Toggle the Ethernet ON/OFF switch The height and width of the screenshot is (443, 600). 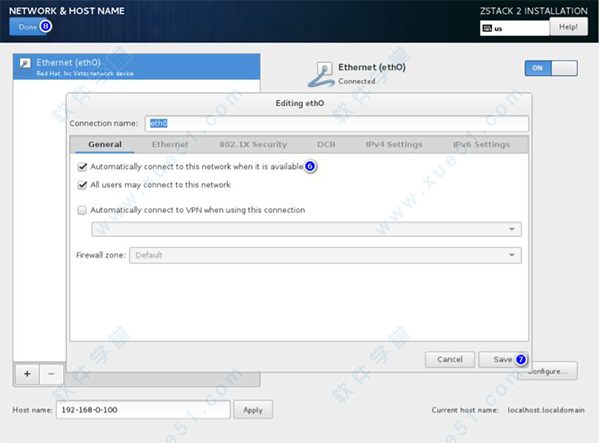click(550, 68)
